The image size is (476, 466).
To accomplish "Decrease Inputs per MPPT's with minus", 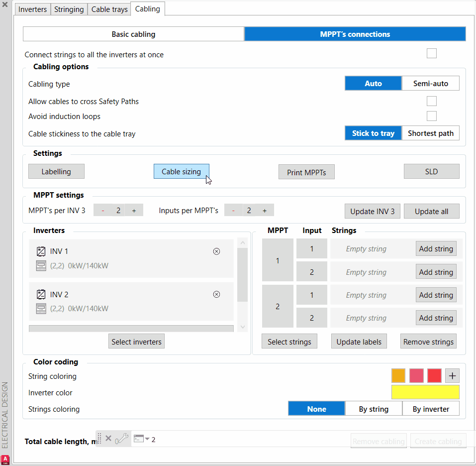I will coord(233,211).
